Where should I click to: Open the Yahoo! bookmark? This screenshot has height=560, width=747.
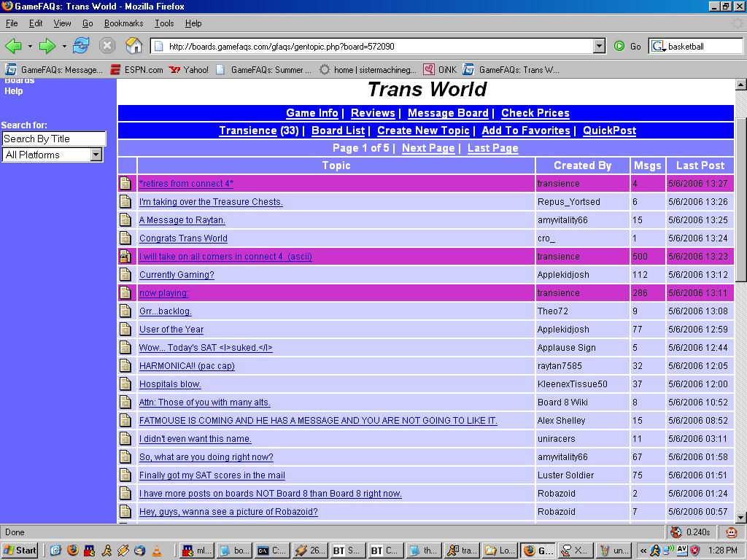pyautogui.click(x=189, y=70)
